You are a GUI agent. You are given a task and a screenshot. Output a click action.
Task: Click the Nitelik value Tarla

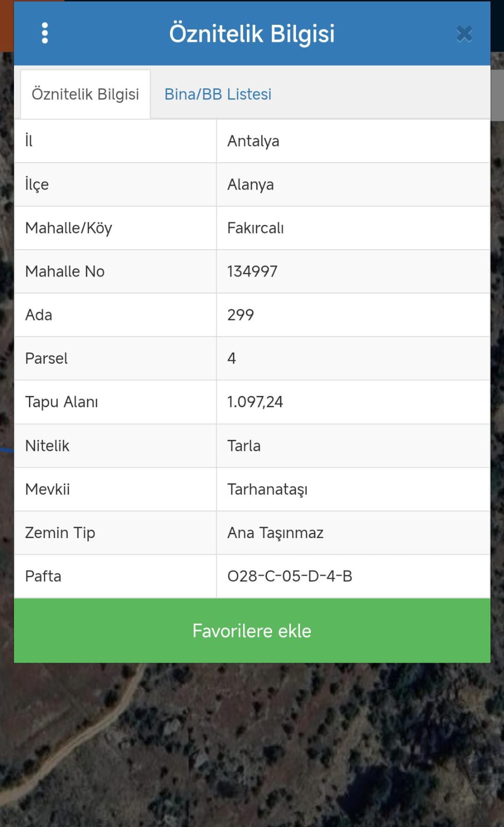tap(244, 446)
